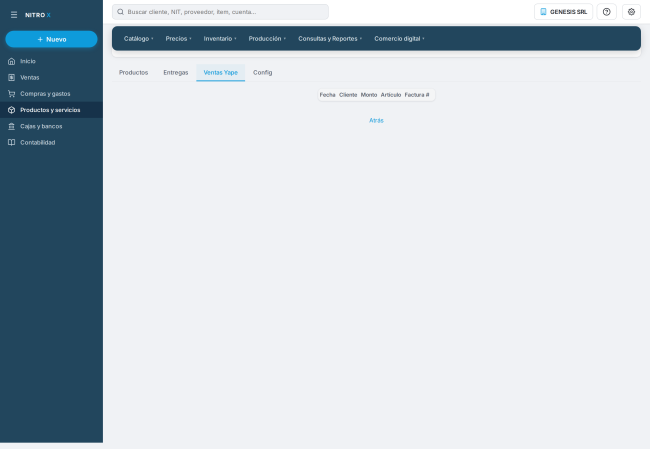This screenshot has width=650, height=449.
Task: Click the Artículo column header
Action: [x=391, y=95]
